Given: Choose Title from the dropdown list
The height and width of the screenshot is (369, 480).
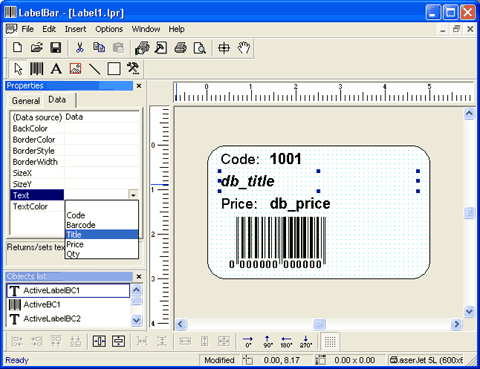Looking at the screenshot, I should (x=101, y=235).
